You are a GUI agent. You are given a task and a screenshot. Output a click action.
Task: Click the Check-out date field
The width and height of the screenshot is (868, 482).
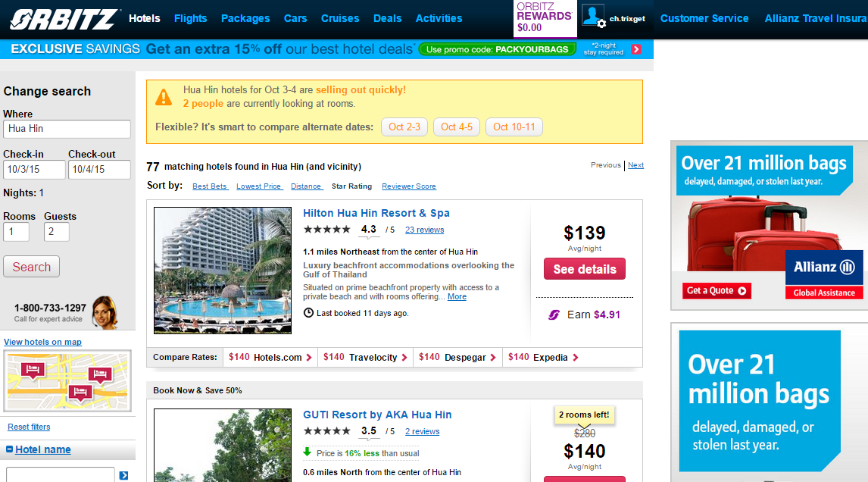(x=99, y=170)
